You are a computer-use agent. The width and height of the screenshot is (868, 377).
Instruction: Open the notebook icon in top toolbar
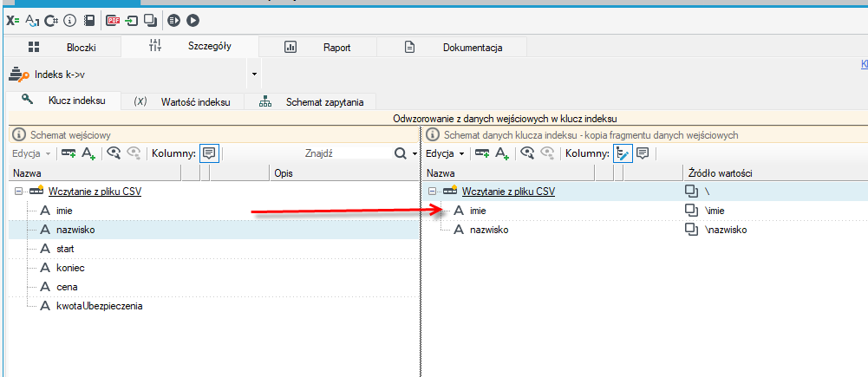(88, 21)
